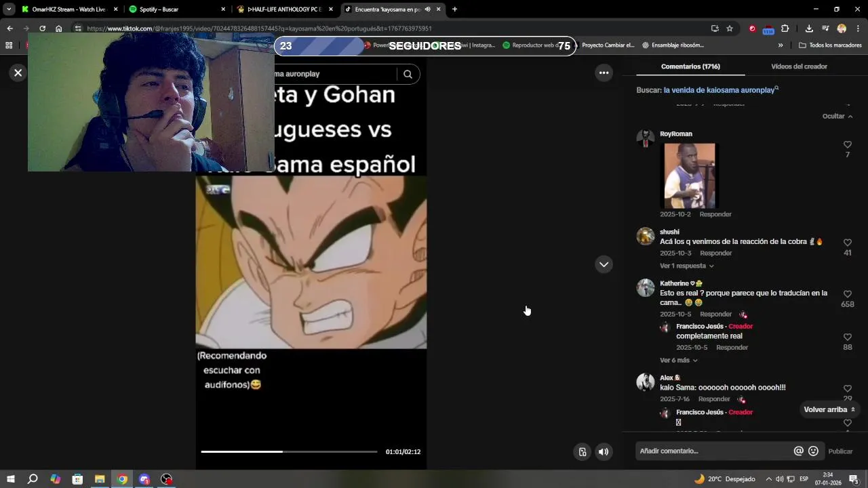Click the search magnifier in video search bar
The width and height of the screenshot is (868, 488).
[x=408, y=74]
